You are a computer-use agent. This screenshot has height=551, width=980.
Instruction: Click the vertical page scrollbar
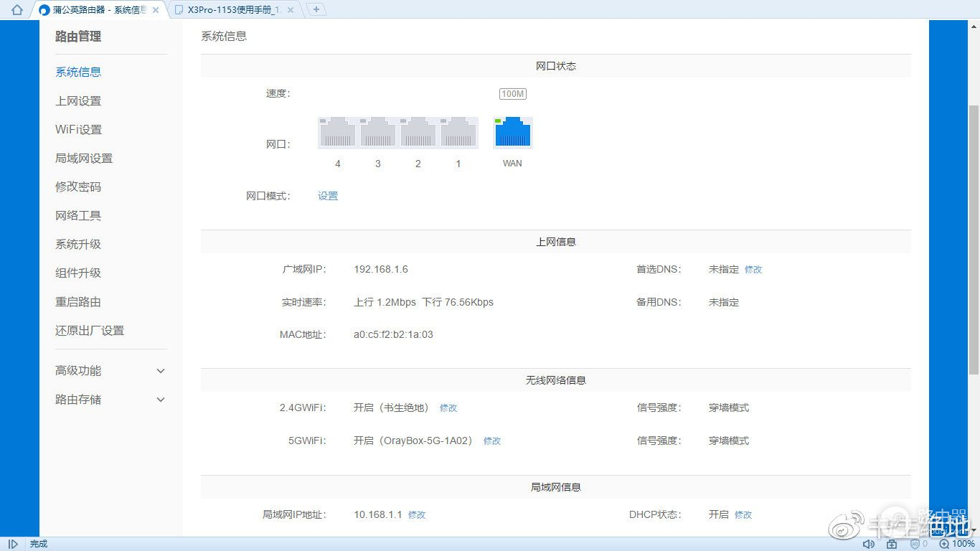click(x=974, y=237)
